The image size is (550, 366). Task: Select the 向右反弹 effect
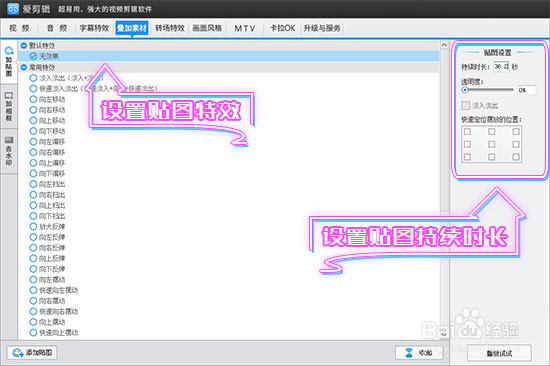tap(33, 248)
